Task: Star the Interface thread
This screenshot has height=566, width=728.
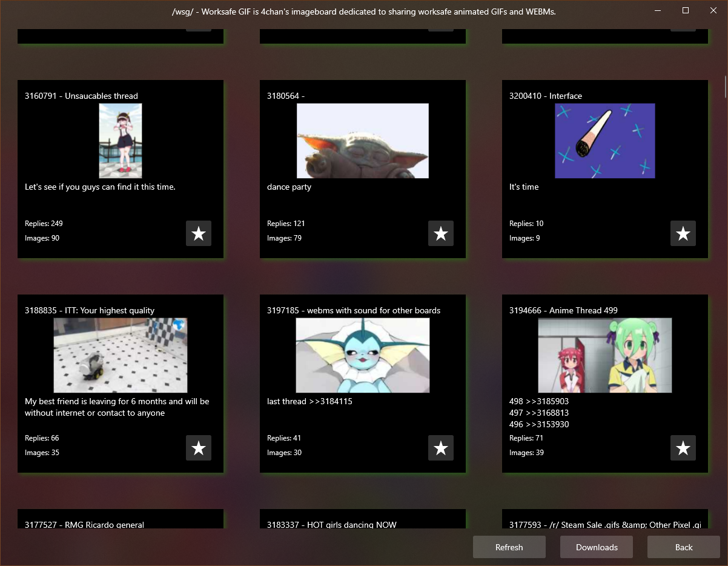Action: point(683,233)
